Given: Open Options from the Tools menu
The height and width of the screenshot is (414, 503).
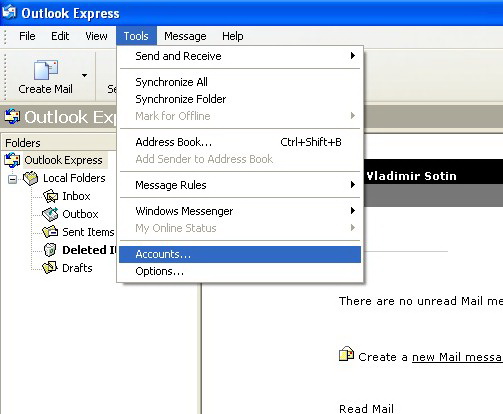Looking at the screenshot, I should tap(240, 271).
